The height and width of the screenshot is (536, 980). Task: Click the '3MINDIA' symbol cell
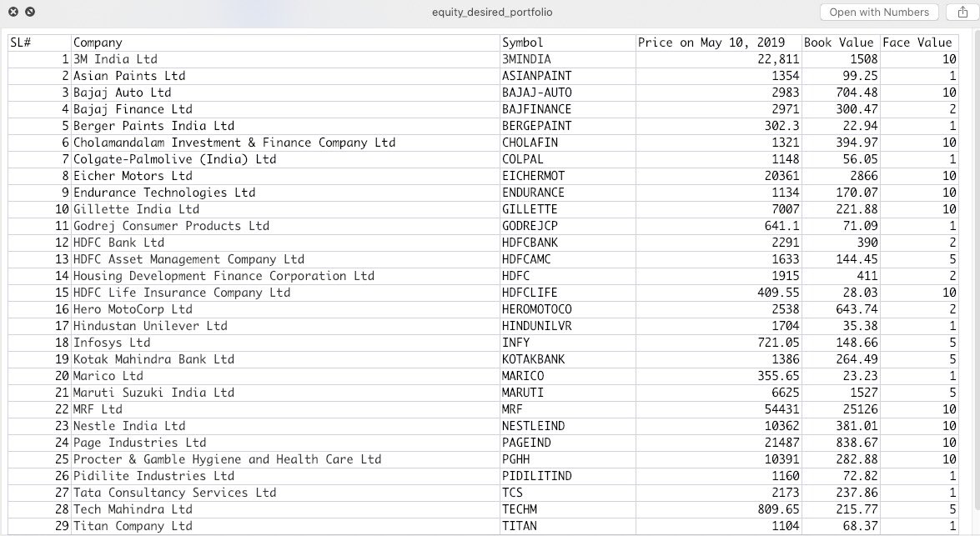pos(567,59)
